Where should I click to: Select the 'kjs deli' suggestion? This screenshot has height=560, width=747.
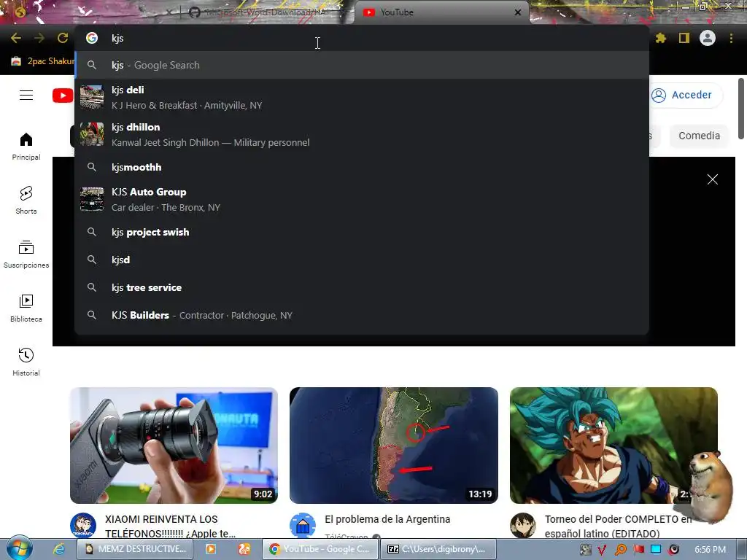[362, 98]
